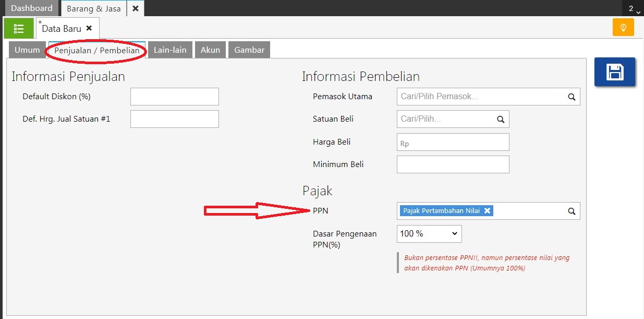Expand the window counter dropdown showing 2
The image size is (644, 319).
coord(634,9)
